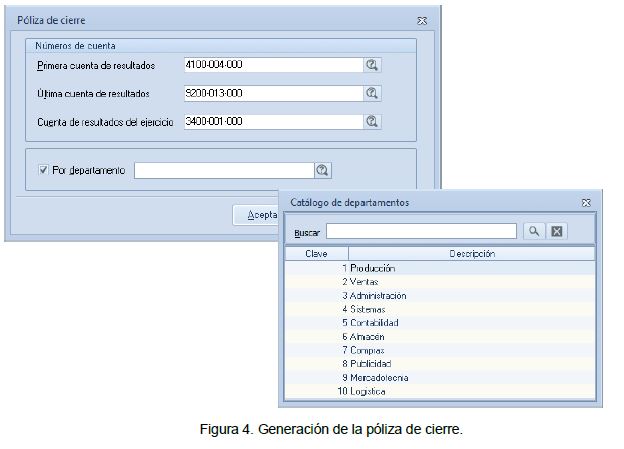Open lookup for Primera cuenta de resultados
This screenshot has width=624, height=449.
click(372, 65)
